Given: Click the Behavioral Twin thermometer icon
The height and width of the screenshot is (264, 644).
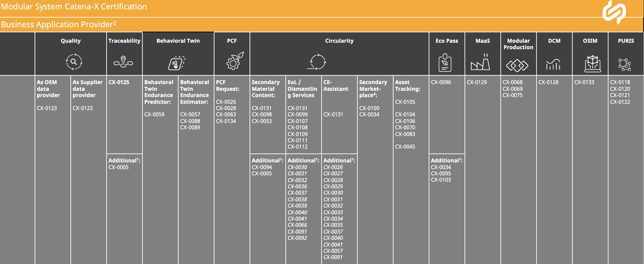Looking at the screenshot, I should click(176, 63).
